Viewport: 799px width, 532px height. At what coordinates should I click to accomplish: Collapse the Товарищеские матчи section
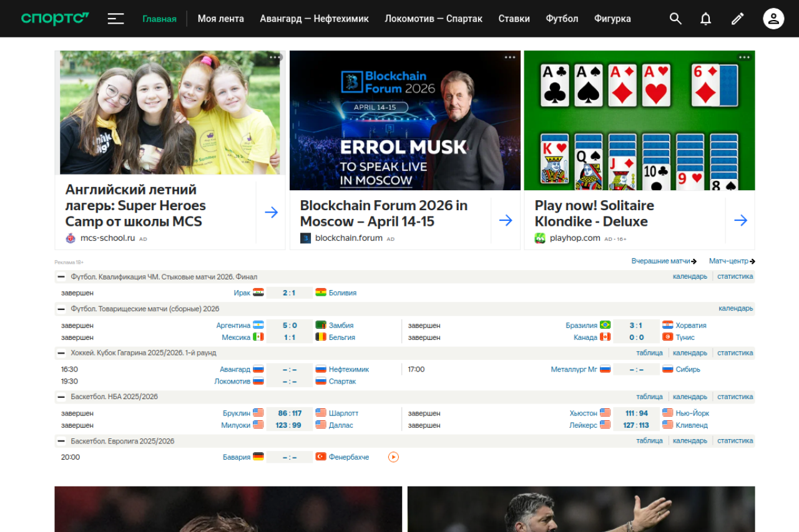(61, 309)
